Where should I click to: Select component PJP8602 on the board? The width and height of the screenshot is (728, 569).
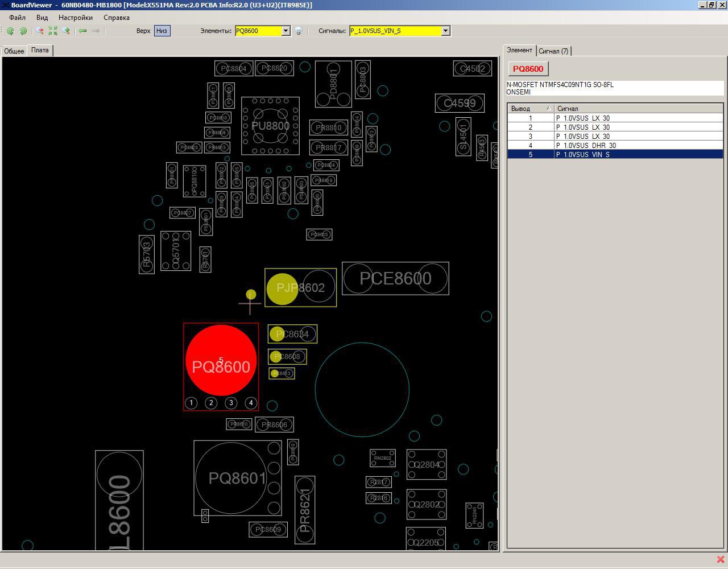tap(301, 288)
